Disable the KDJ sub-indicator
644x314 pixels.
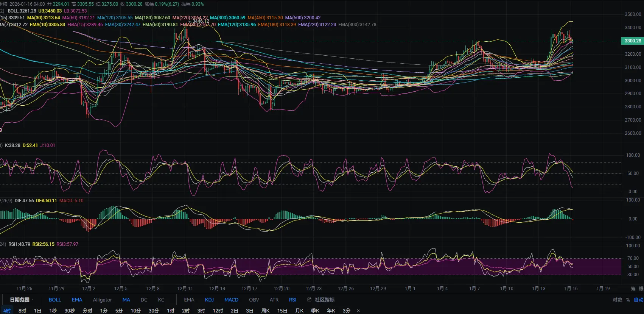(x=209, y=300)
